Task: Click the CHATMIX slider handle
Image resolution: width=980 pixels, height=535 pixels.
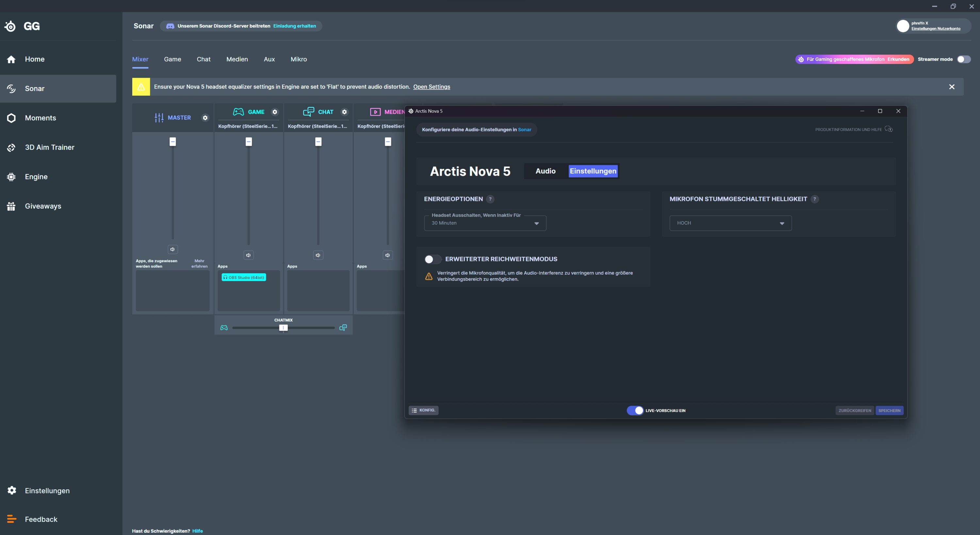Action: [283, 328]
